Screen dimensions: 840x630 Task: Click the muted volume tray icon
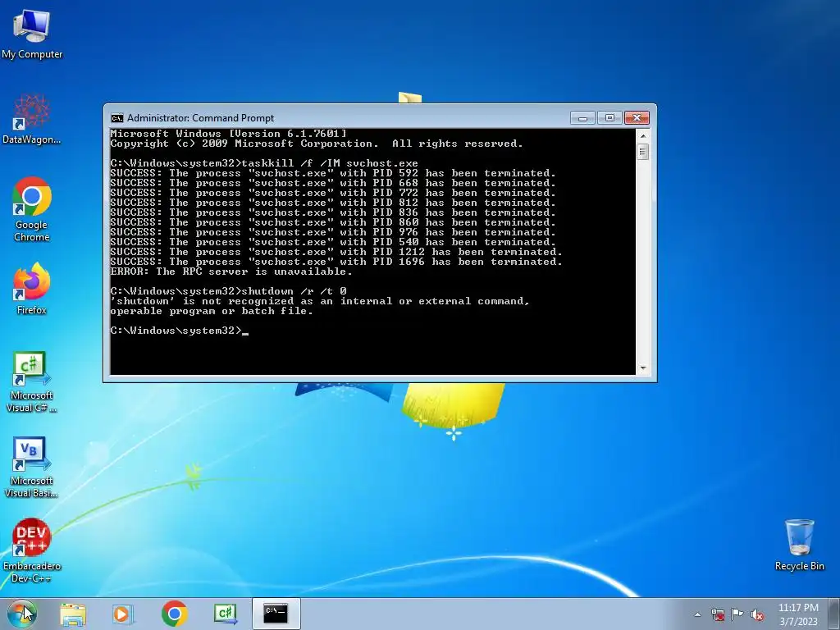[757, 614]
